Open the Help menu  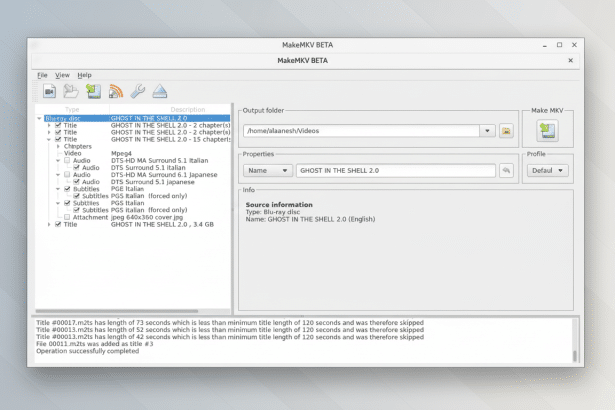[84, 75]
